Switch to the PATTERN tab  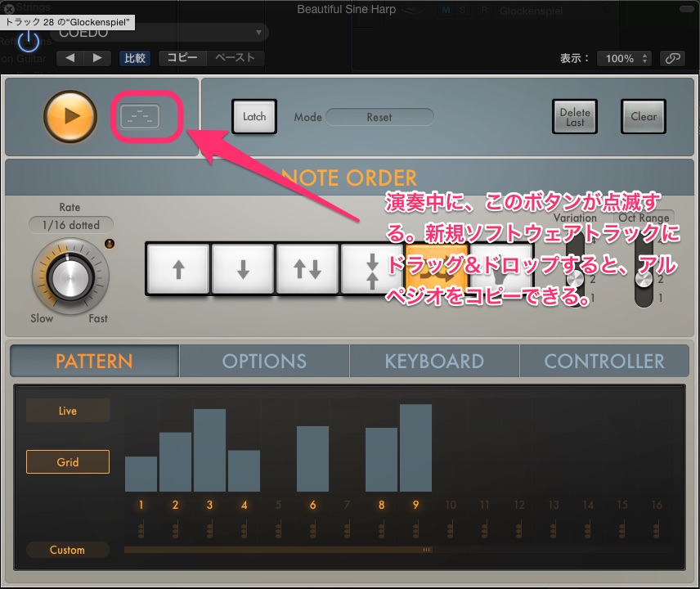click(x=94, y=361)
